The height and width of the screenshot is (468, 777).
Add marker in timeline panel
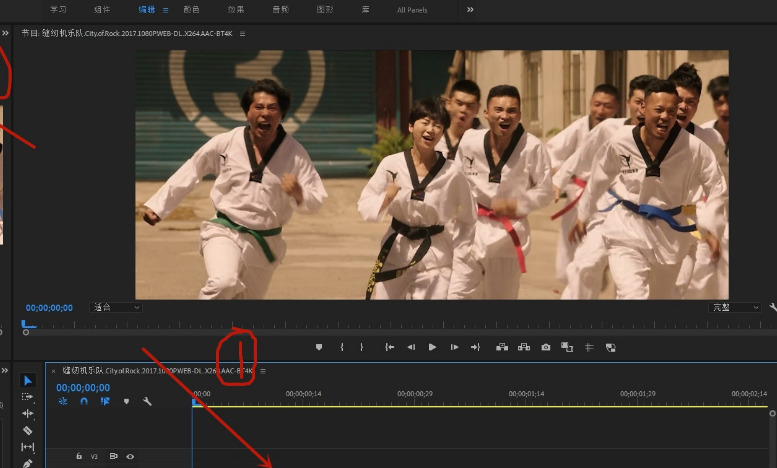pyautogui.click(x=126, y=401)
